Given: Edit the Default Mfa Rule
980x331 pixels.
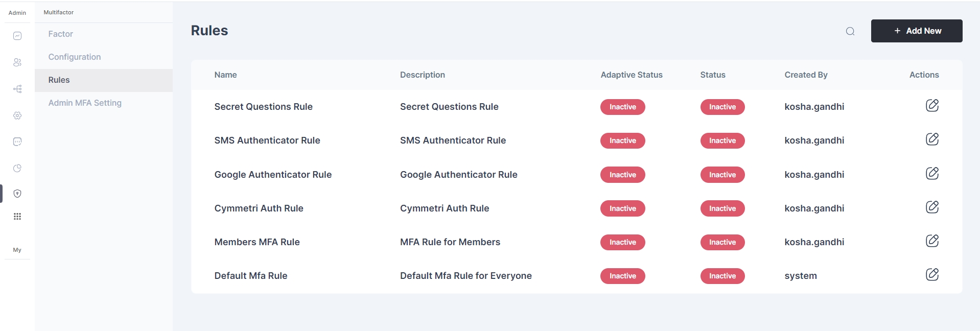Looking at the screenshot, I should click(x=932, y=275).
